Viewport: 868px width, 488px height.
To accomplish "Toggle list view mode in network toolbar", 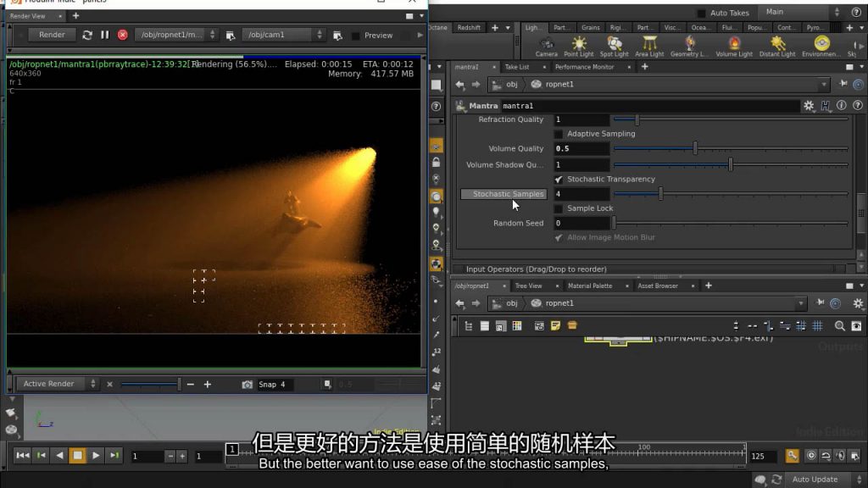I will click(x=484, y=326).
